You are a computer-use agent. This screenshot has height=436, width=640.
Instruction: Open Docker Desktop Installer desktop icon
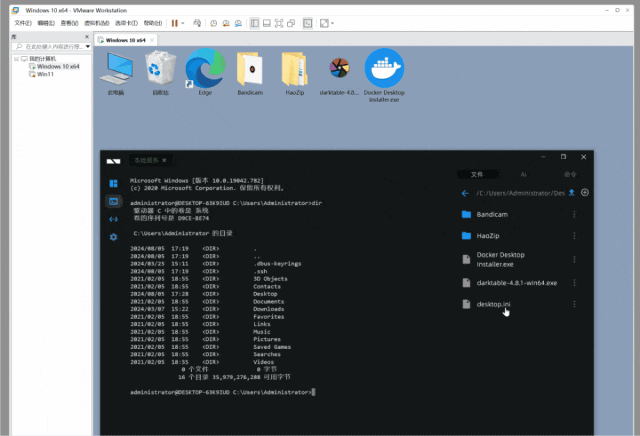coord(384,75)
